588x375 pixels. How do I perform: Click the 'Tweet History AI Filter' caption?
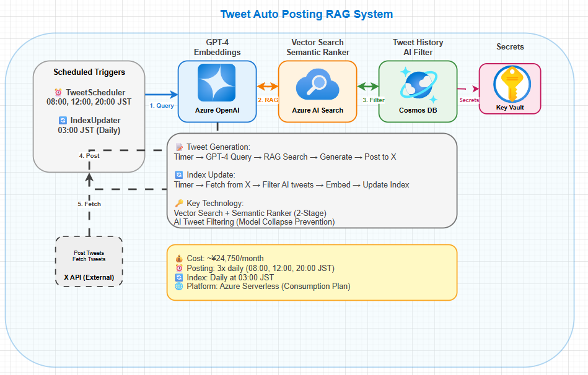(418, 47)
